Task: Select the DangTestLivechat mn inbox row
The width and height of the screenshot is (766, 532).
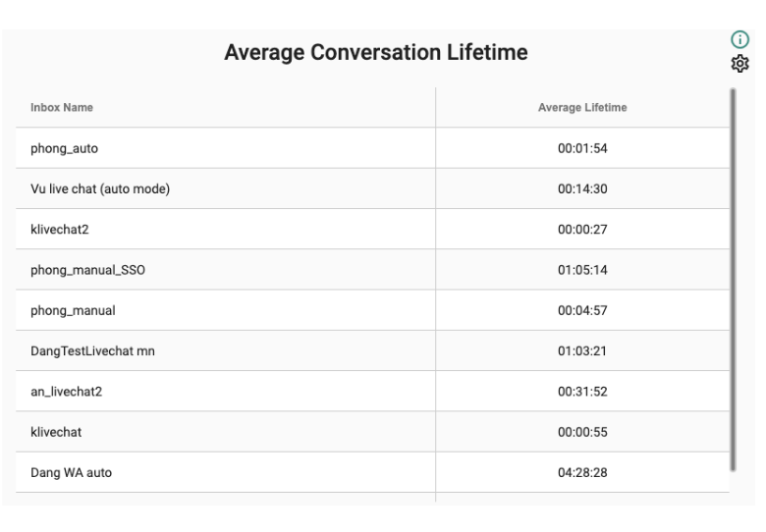Action: pos(372,351)
